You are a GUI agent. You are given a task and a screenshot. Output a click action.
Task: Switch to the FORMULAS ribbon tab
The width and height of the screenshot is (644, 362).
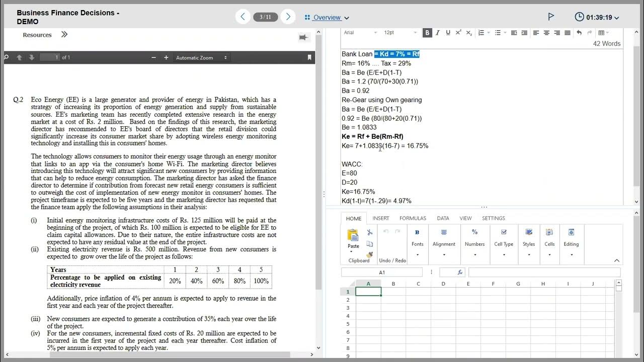413,218
